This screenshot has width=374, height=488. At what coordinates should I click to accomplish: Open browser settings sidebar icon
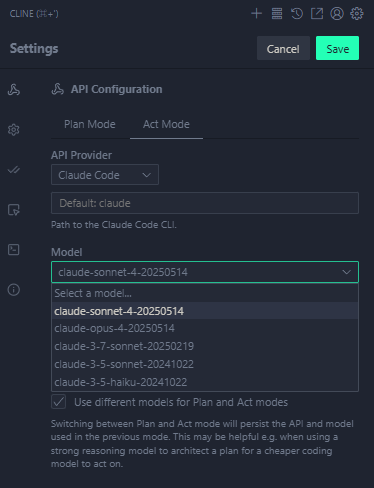[x=14, y=210]
